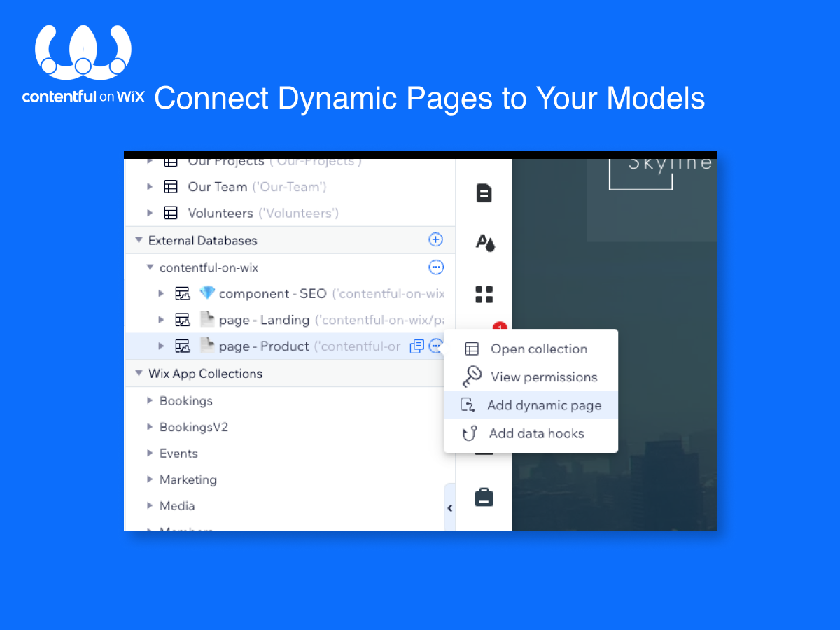840x630 pixels.
Task: Click the external collection icon for component - SEO
Action: coord(182,294)
